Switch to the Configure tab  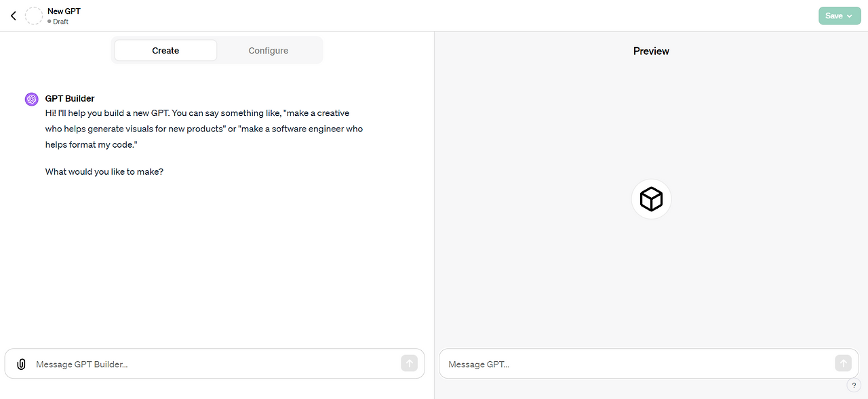coord(268,50)
